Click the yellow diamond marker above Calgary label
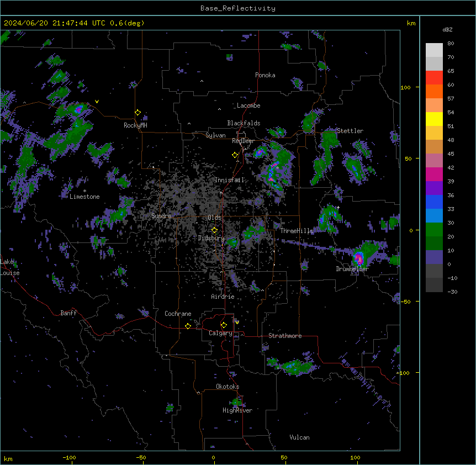The height and width of the screenshot is (465, 476). [x=224, y=325]
